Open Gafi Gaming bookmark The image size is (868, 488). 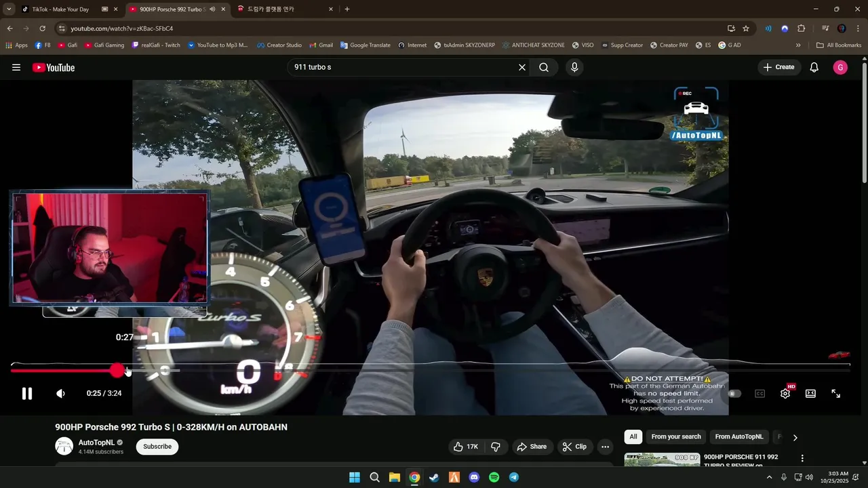[x=104, y=45]
